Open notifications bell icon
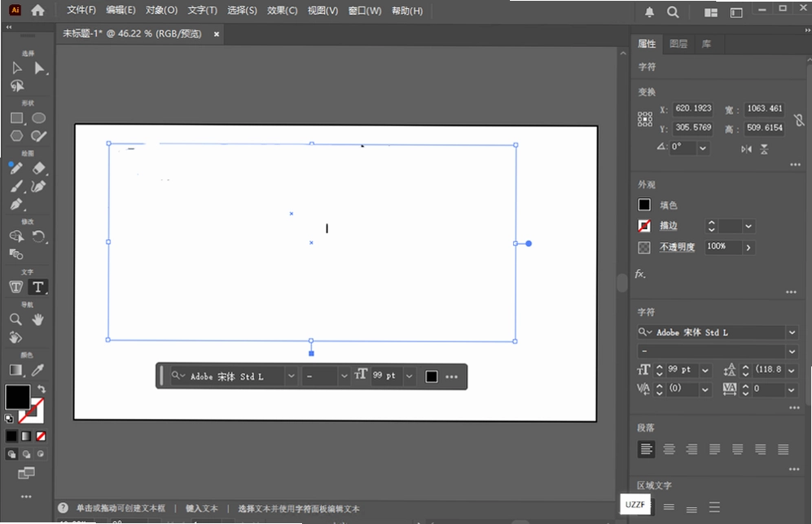 [x=649, y=12]
